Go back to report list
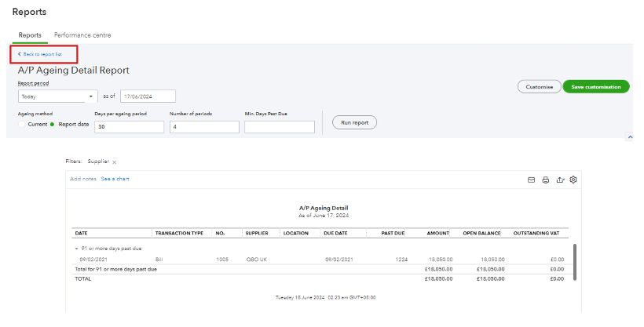644x327 pixels. coord(42,54)
